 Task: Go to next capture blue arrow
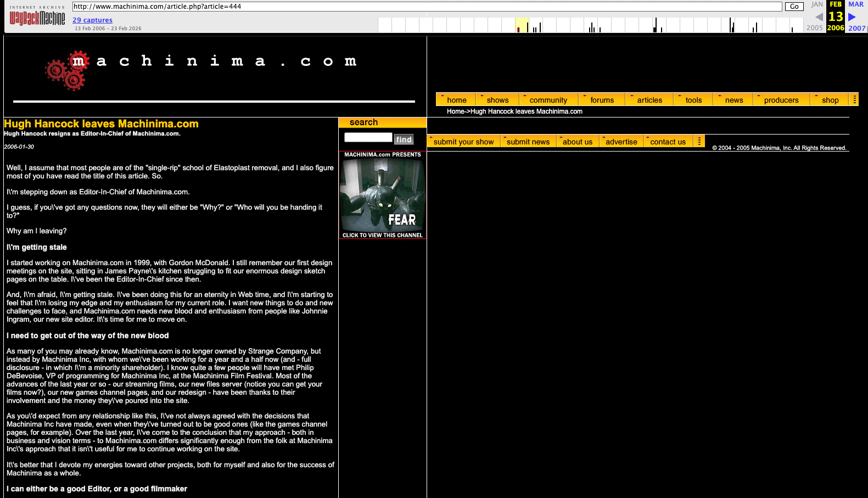(852, 16)
